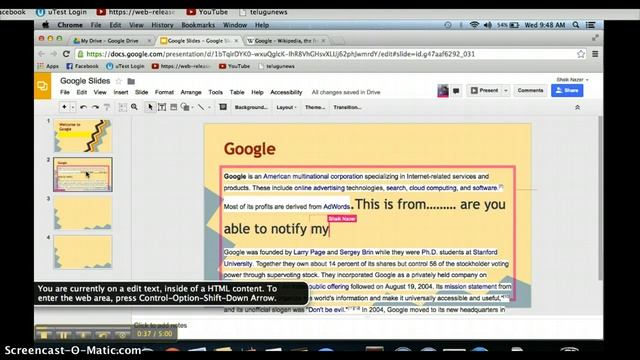Click the blue Share button
This screenshot has width=640, height=360.
(567, 90)
